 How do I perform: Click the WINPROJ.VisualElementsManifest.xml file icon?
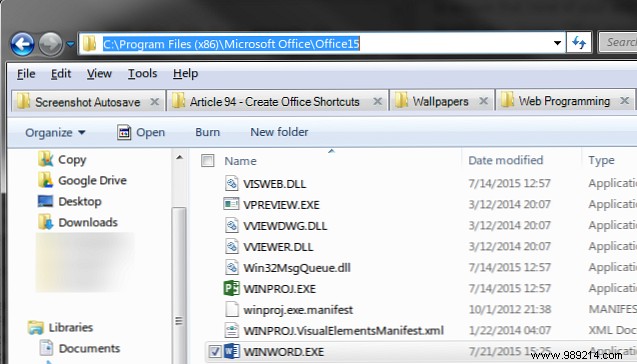[232, 330]
